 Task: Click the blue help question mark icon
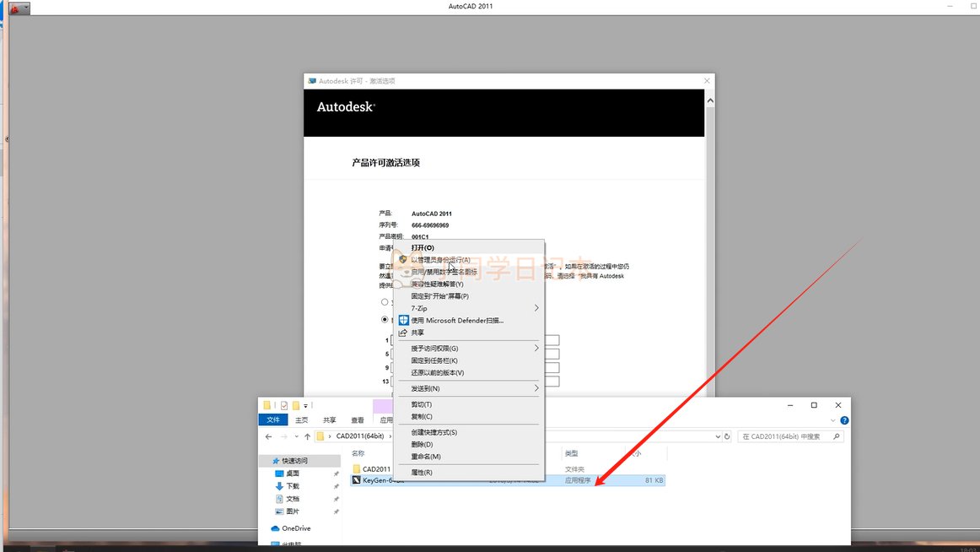[x=844, y=420]
